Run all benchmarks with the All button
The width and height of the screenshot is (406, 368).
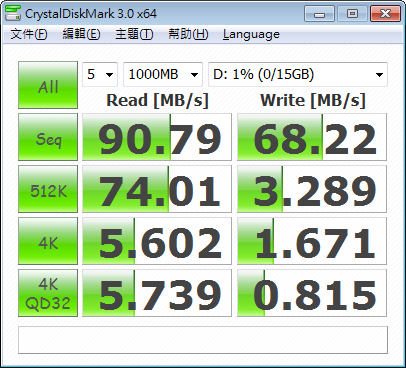(48, 85)
